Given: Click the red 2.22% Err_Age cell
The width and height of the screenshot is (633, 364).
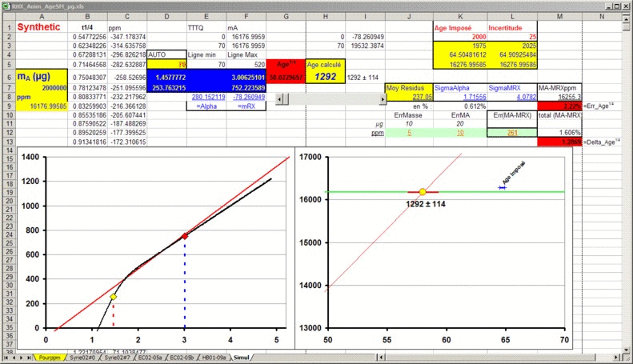Looking at the screenshot, I should pyautogui.click(x=559, y=106).
